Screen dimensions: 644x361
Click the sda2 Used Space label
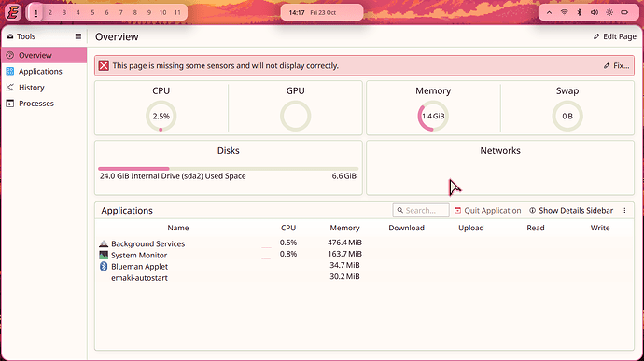coord(173,175)
